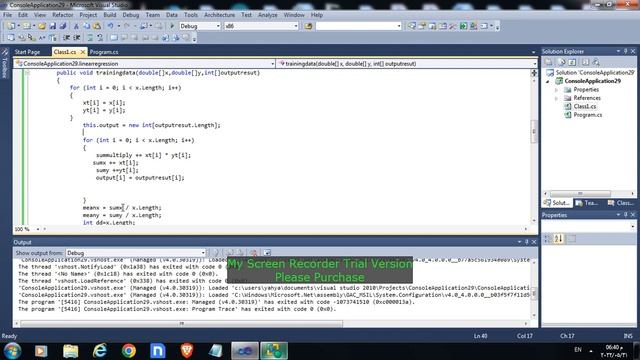Image resolution: width=640 pixels, height=360 pixels.
Task: Uncomment selected lines icon
Action: click(100, 38)
